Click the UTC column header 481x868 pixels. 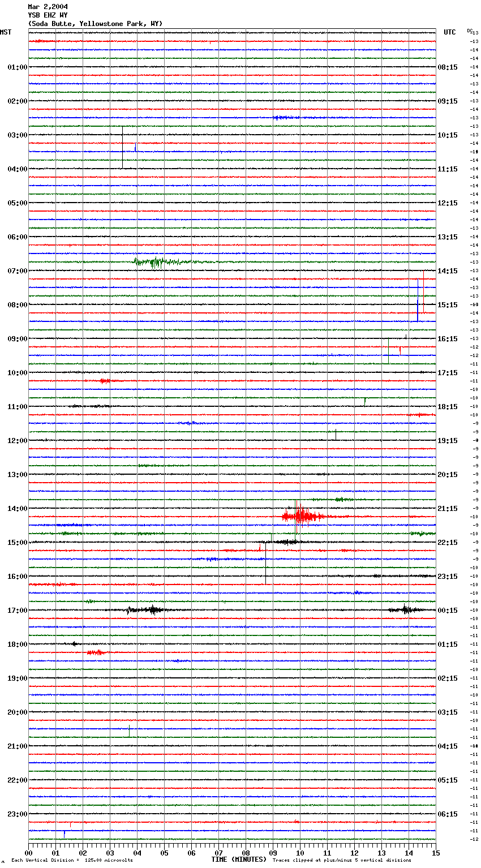point(449,32)
